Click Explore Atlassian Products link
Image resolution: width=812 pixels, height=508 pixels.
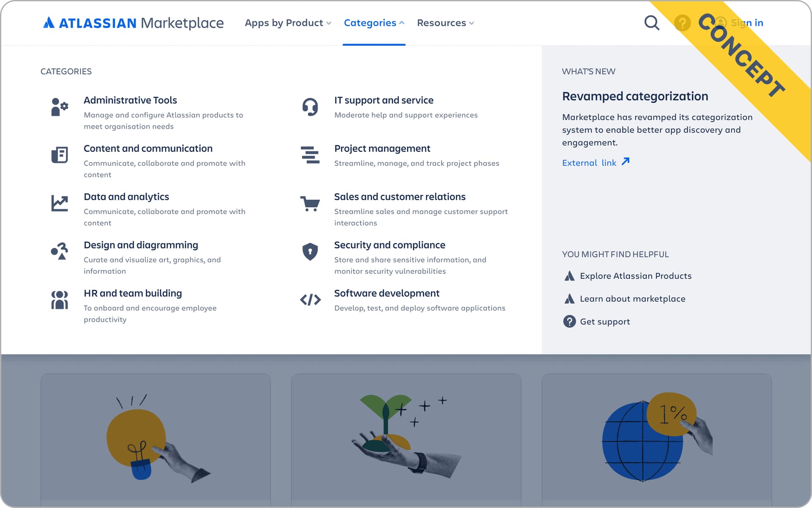(635, 276)
